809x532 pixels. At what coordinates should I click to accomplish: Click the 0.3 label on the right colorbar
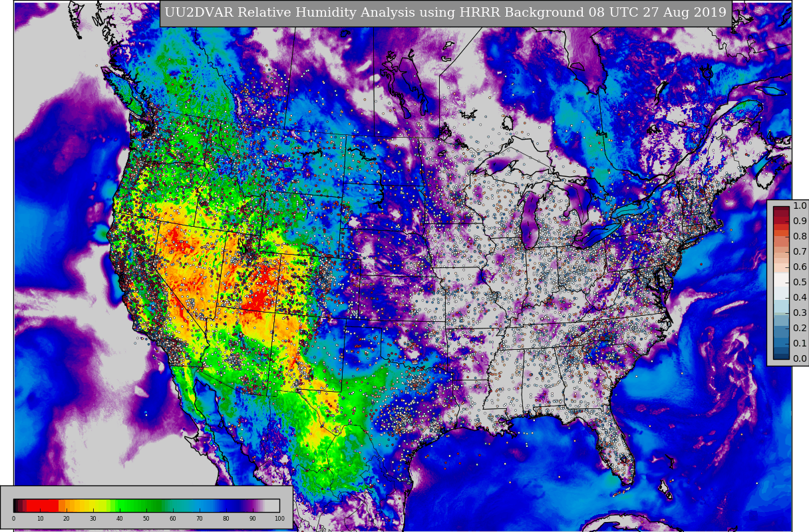tap(800, 313)
